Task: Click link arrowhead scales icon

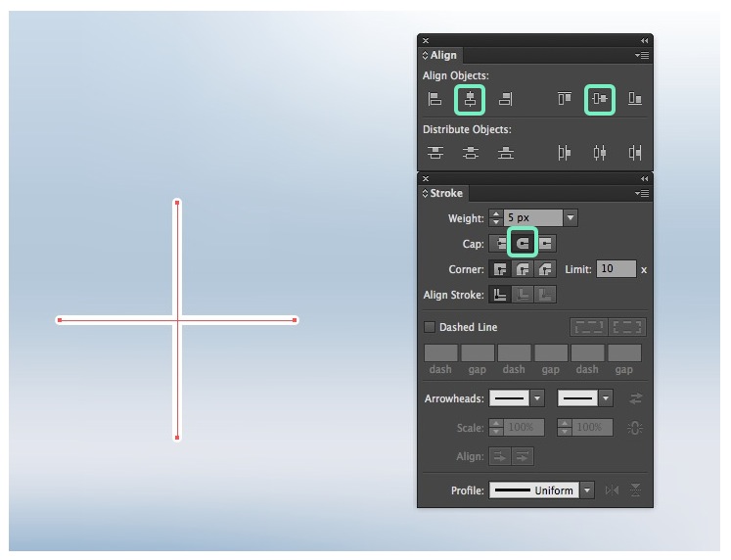Action: coord(635,428)
